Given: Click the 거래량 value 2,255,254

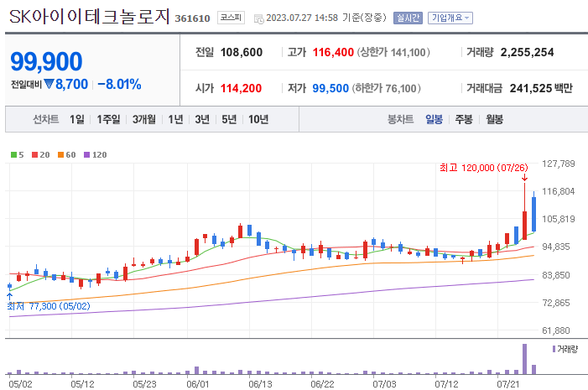Looking at the screenshot, I should [527, 52].
